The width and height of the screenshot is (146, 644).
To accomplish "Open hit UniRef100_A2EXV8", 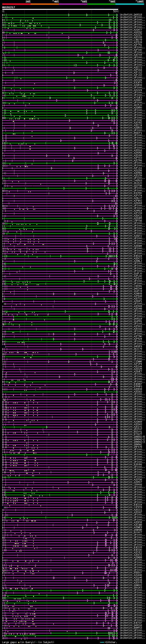I will pos(131,37).
